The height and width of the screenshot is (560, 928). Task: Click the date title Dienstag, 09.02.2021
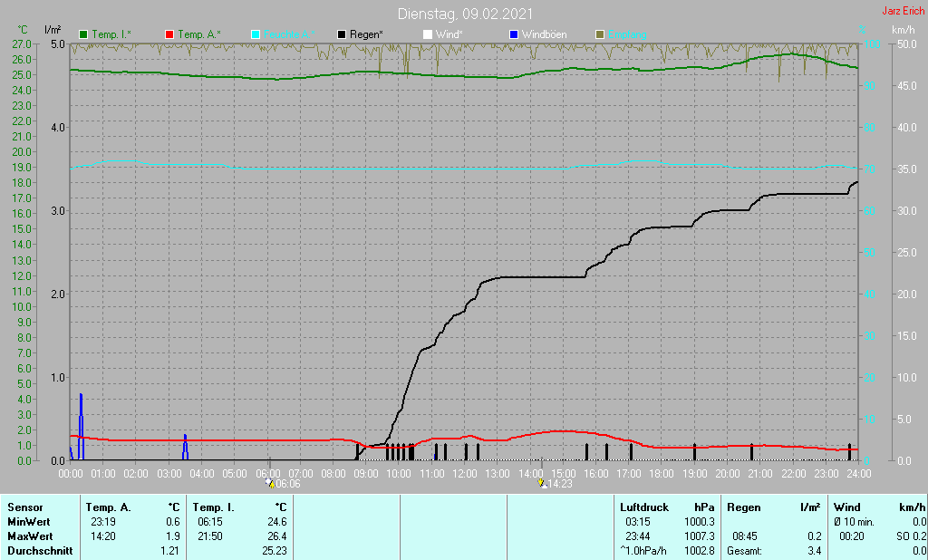pos(465,14)
